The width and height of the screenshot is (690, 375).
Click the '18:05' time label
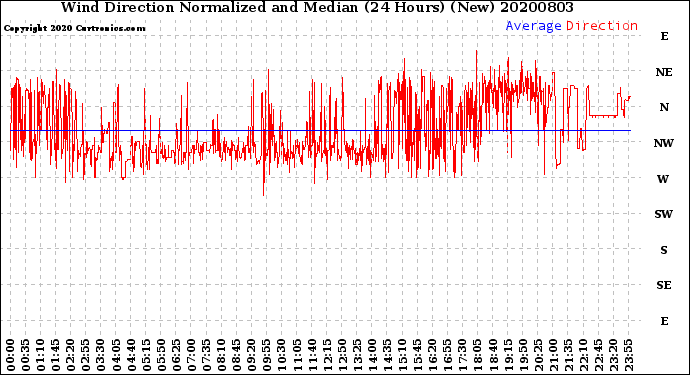pyautogui.click(x=478, y=355)
